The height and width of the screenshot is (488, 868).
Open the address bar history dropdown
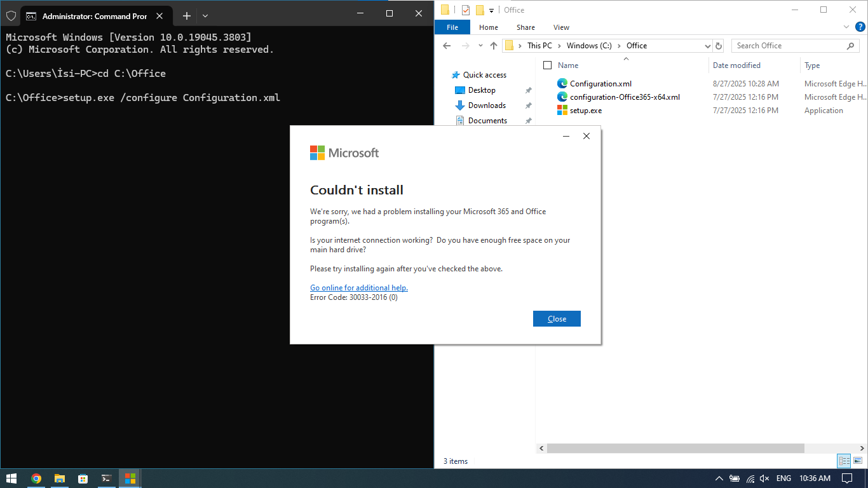(707, 46)
